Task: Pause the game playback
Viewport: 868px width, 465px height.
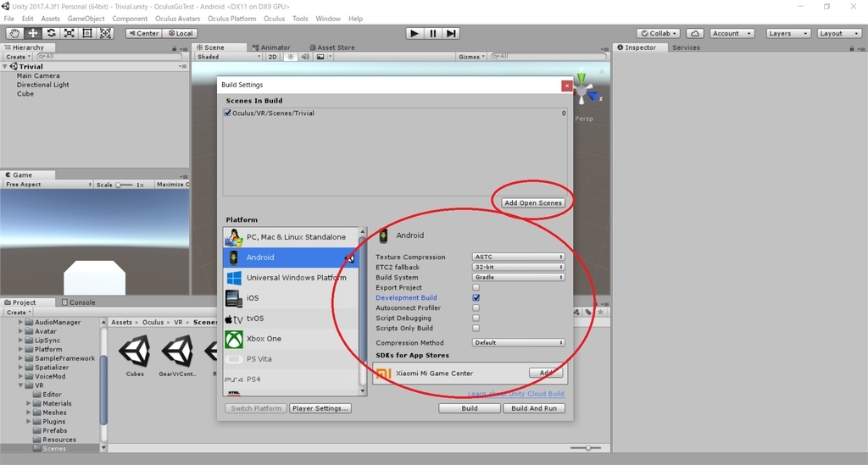Action: (433, 33)
